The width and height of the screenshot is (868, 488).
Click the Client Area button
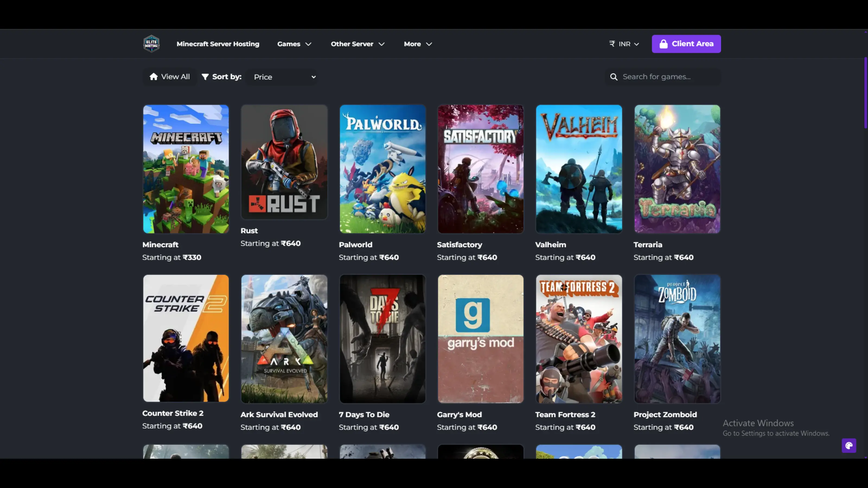point(686,44)
